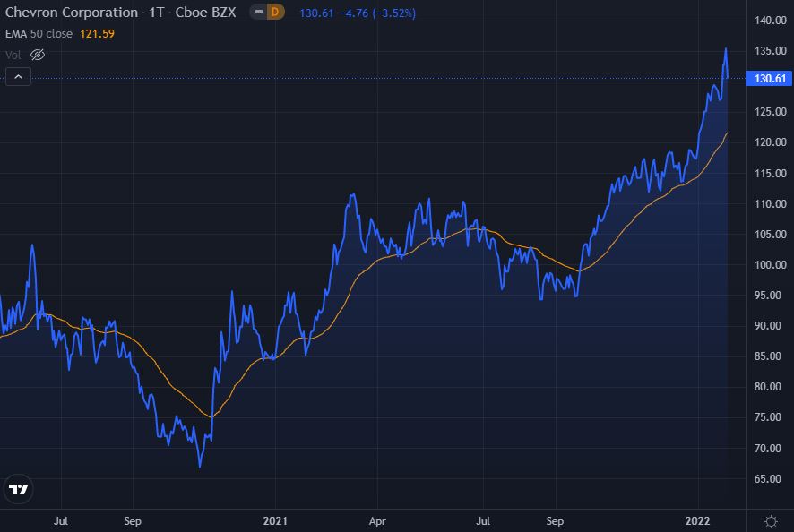Click the 120.00 price axis label
The width and height of the screenshot is (794, 532).
pyautogui.click(x=770, y=142)
